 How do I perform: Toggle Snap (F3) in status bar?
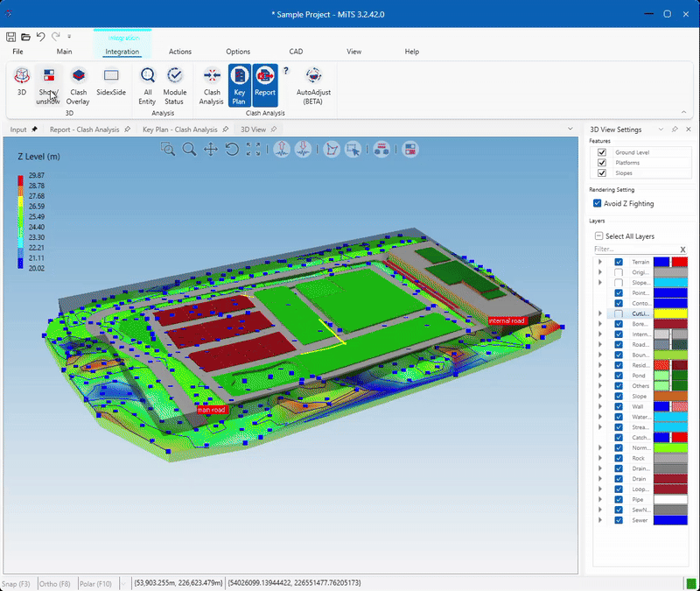click(x=16, y=583)
